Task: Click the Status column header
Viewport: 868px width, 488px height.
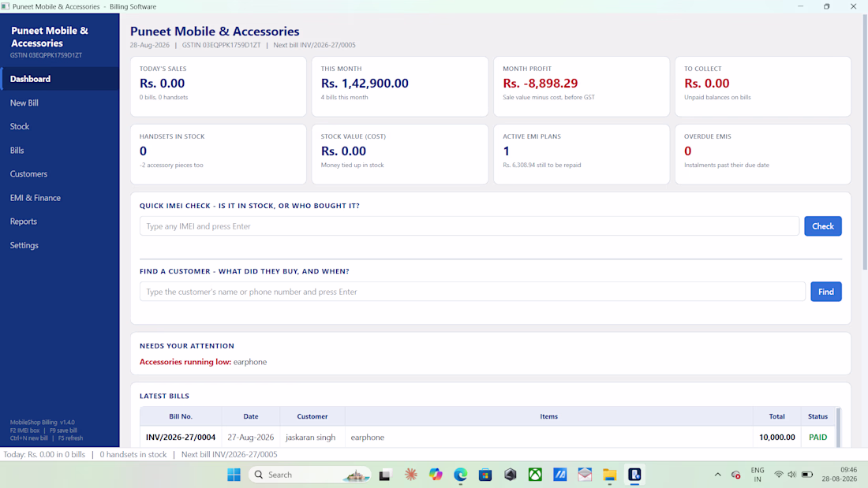Action: 817,416
